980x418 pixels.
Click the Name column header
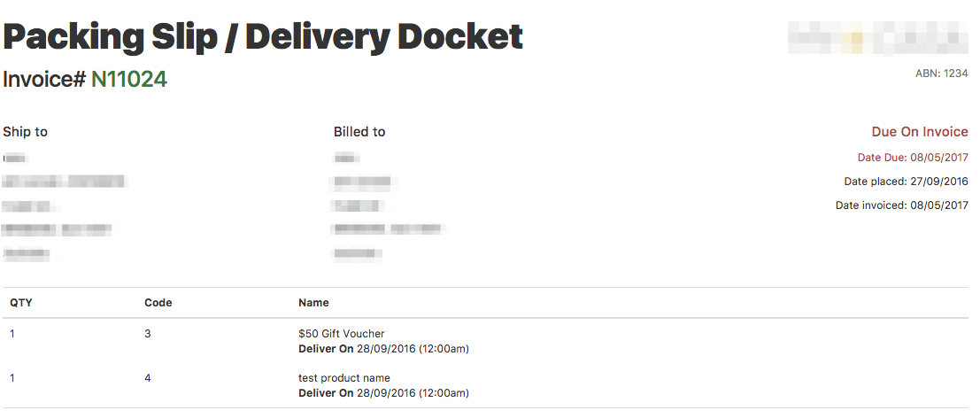click(313, 303)
